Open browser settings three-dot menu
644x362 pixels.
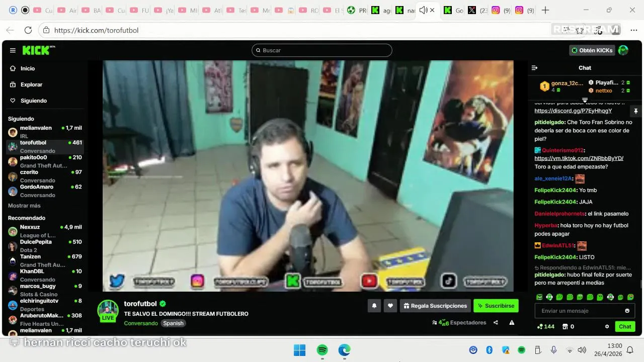(634, 30)
